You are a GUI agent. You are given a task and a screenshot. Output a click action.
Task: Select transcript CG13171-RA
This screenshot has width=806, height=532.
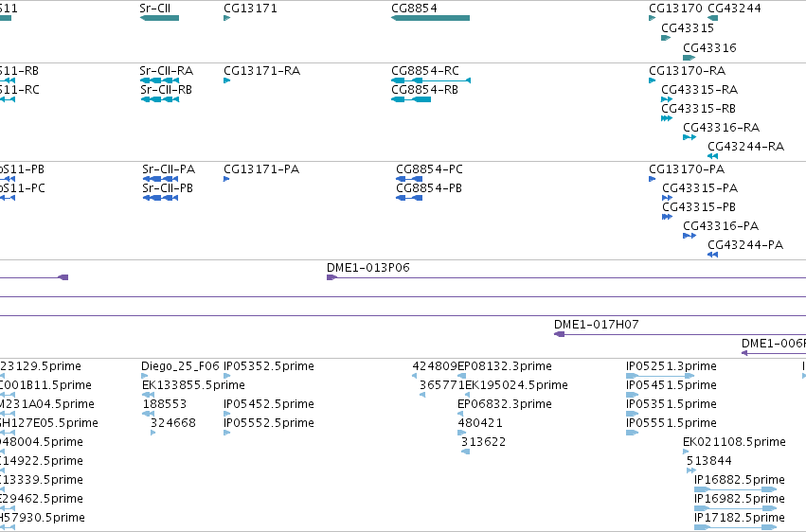261,70
